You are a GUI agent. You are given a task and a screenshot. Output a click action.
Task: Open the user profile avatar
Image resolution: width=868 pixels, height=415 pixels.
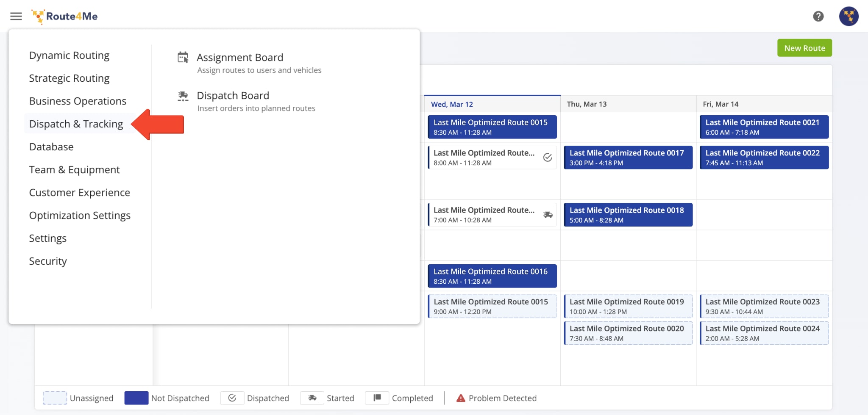click(849, 16)
